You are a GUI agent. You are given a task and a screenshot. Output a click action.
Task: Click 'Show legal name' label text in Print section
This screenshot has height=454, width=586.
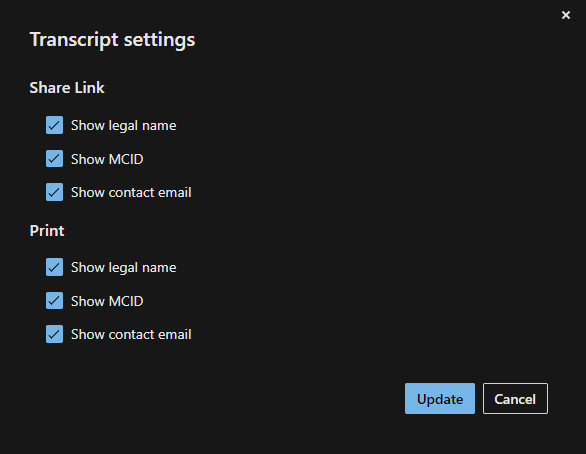point(123,268)
